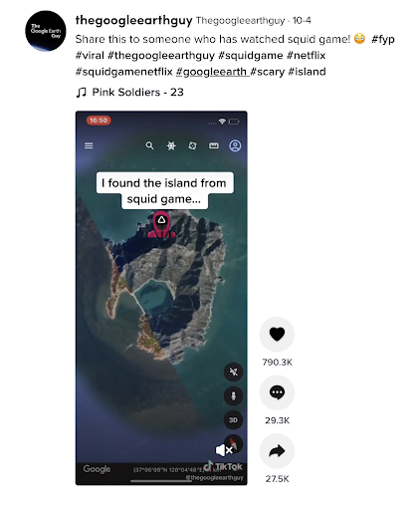
Task: Tap the Google Earth search magnifier
Action: pyautogui.click(x=149, y=145)
